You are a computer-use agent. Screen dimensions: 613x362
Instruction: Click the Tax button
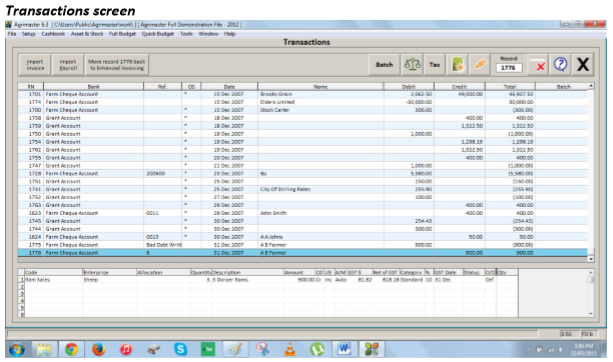pyautogui.click(x=435, y=65)
